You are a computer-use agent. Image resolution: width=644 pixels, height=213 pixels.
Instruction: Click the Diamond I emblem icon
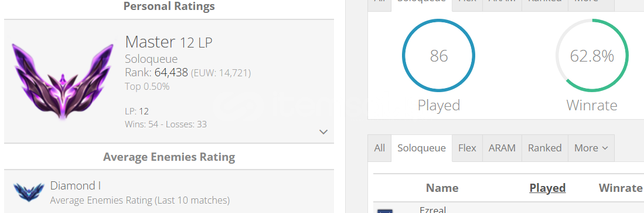pos(29,192)
